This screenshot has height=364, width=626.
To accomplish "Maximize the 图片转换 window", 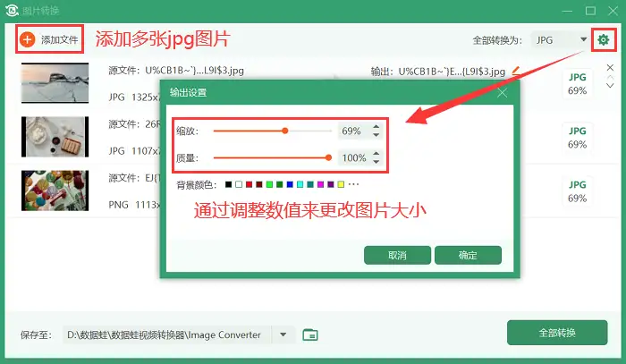I will 590,11.
